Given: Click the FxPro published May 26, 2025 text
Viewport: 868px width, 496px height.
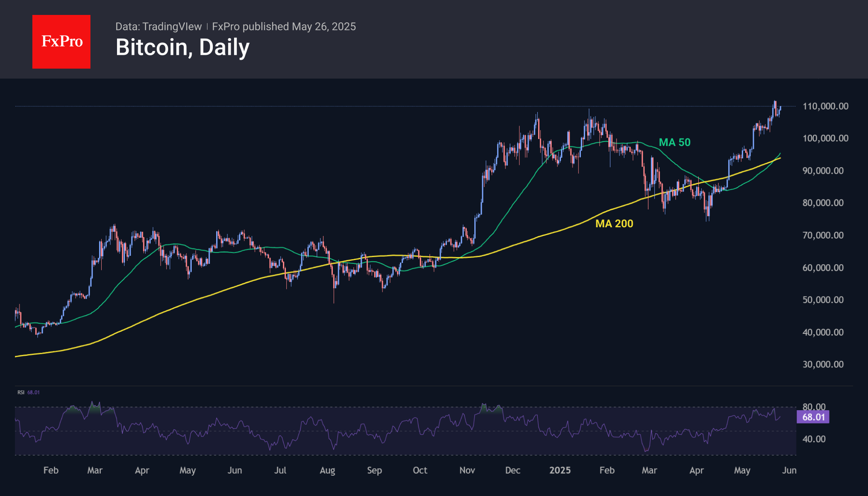Looking at the screenshot, I should [x=284, y=27].
